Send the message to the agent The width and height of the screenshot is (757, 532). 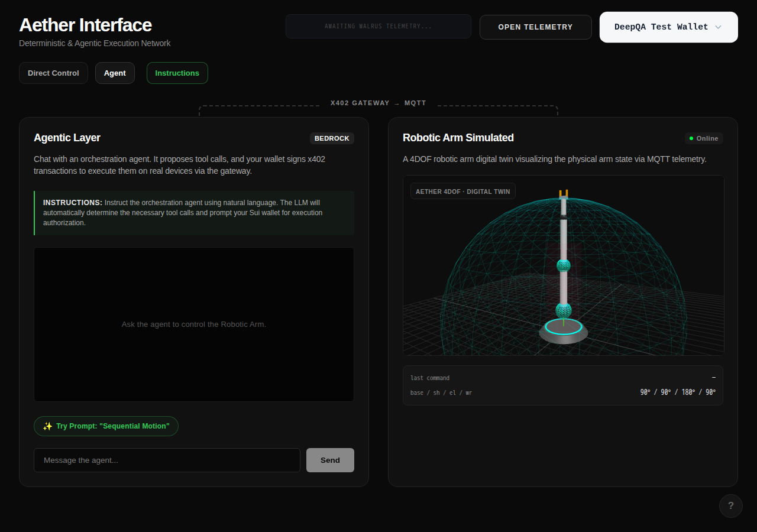point(330,460)
